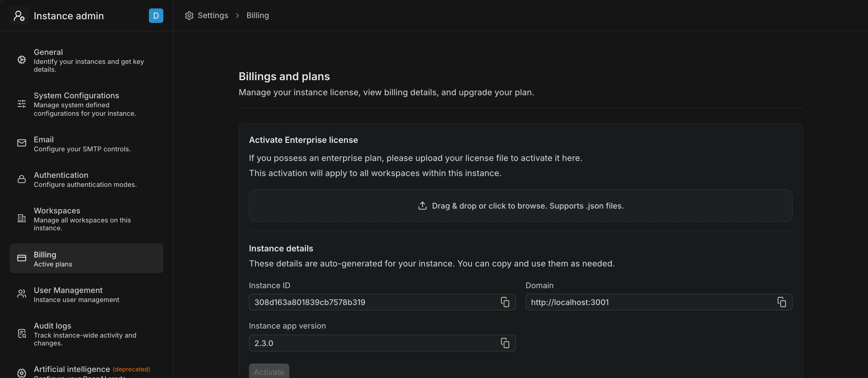Screen dimensions: 868x378
Task: Click the Instance app version label
Action: (288, 326)
